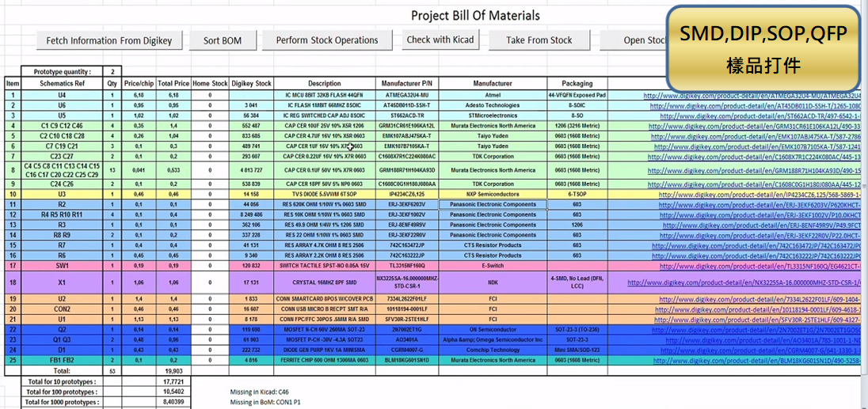The height and width of the screenshot is (409, 868).
Task: Select the Total Price sum cell showing 19,903
Action: (x=173, y=369)
